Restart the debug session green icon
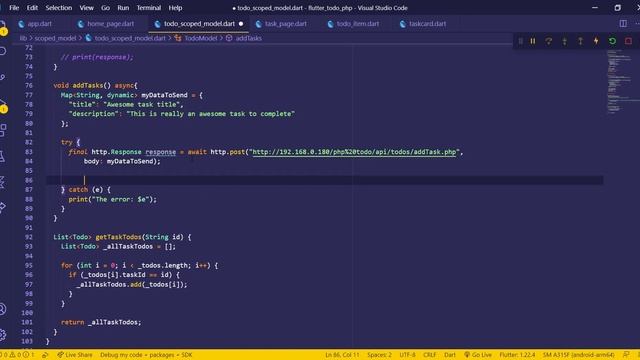 612,41
